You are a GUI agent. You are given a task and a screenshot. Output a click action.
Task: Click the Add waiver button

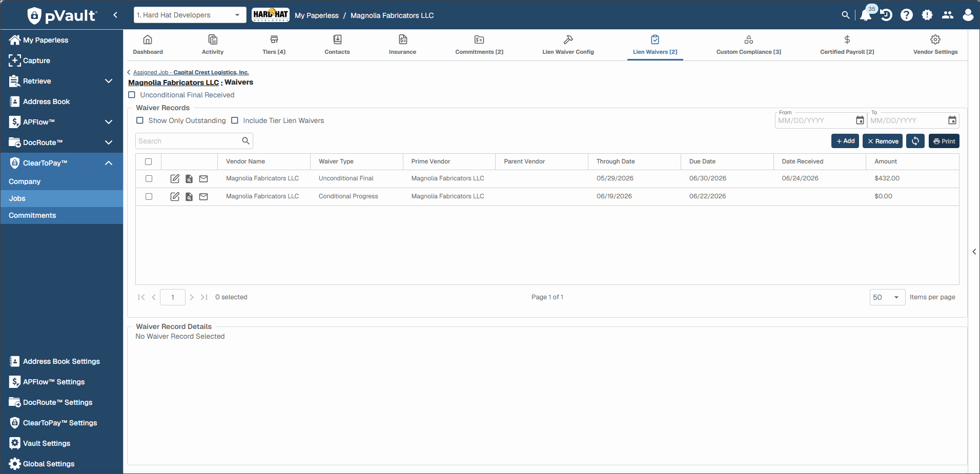click(x=845, y=141)
